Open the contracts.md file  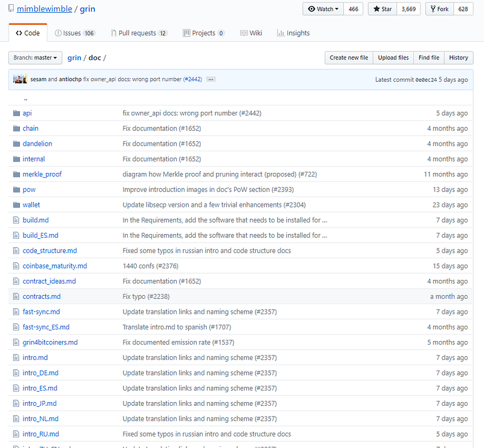(x=41, y=296)
